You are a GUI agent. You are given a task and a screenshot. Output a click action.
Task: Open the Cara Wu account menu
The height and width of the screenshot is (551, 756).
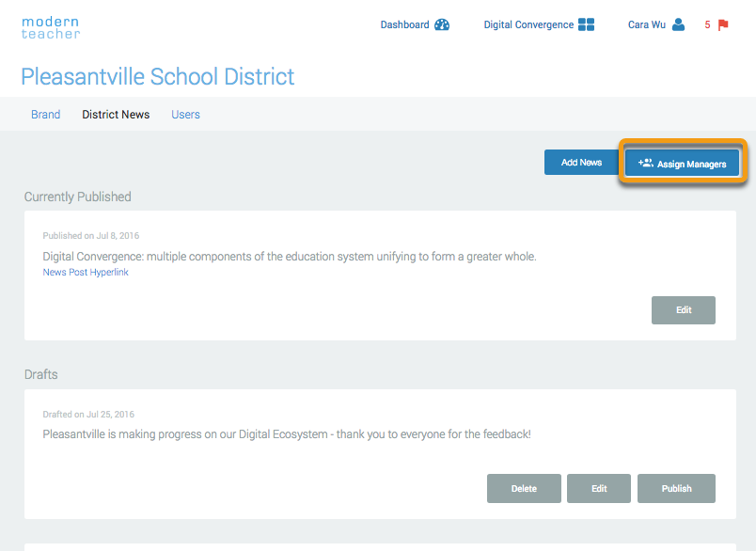click(647, 24)
